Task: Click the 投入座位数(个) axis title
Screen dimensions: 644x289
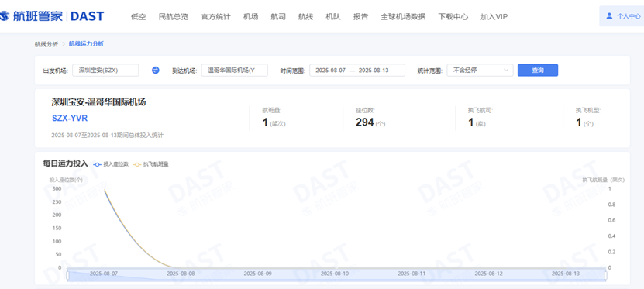Action: [x=66, y=180]
